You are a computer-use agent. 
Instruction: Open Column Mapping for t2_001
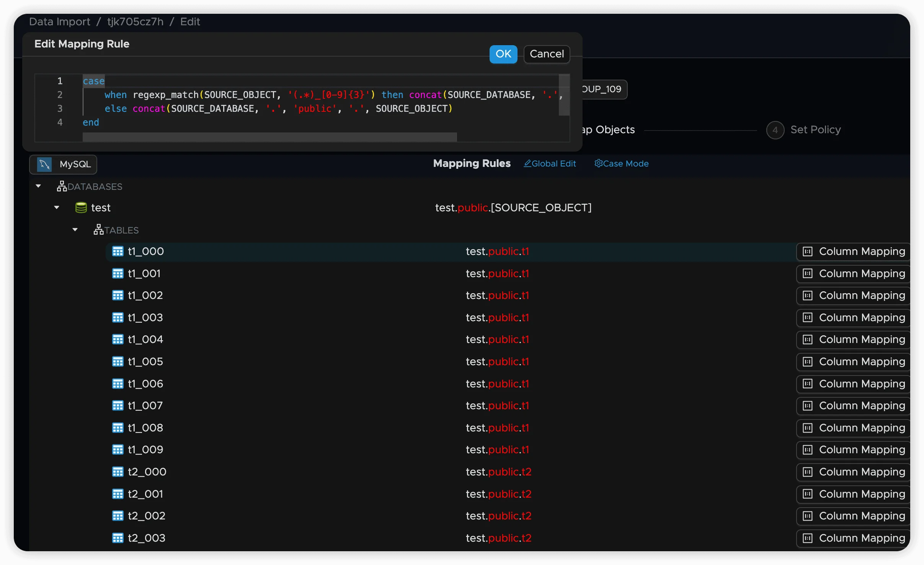click(x=854, y=494)
